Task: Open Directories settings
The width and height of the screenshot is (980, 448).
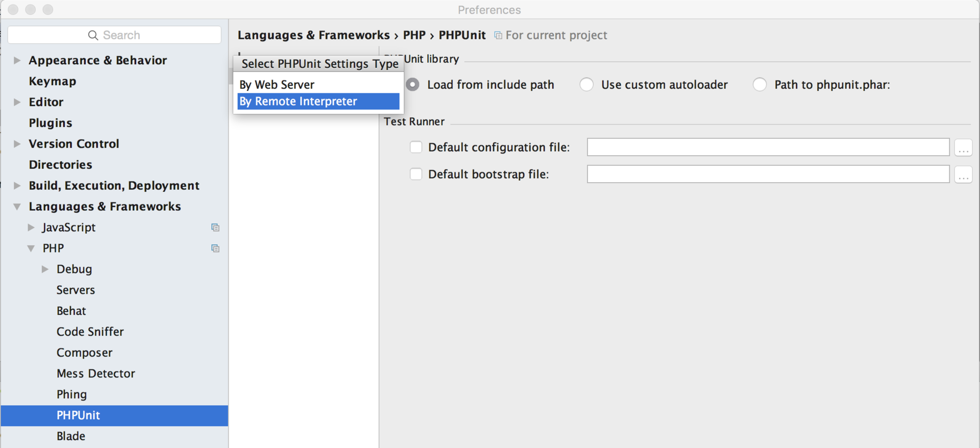Action: [x=60, y=165]
